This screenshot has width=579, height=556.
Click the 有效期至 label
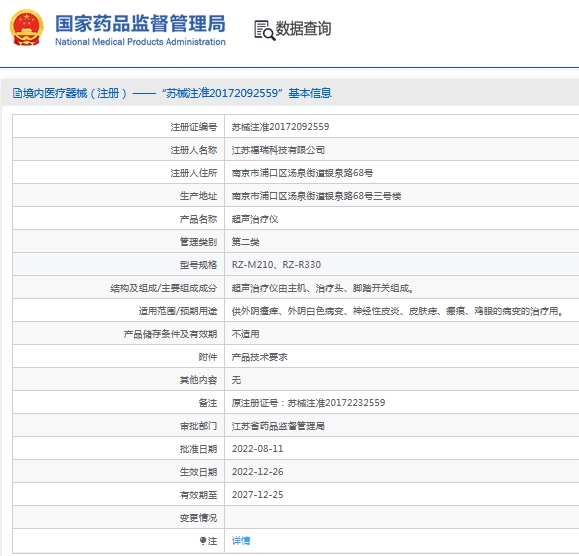198,495
